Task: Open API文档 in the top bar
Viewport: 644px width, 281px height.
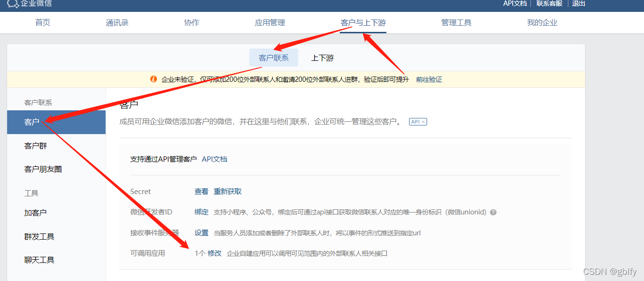Action: tap(515, 3)
